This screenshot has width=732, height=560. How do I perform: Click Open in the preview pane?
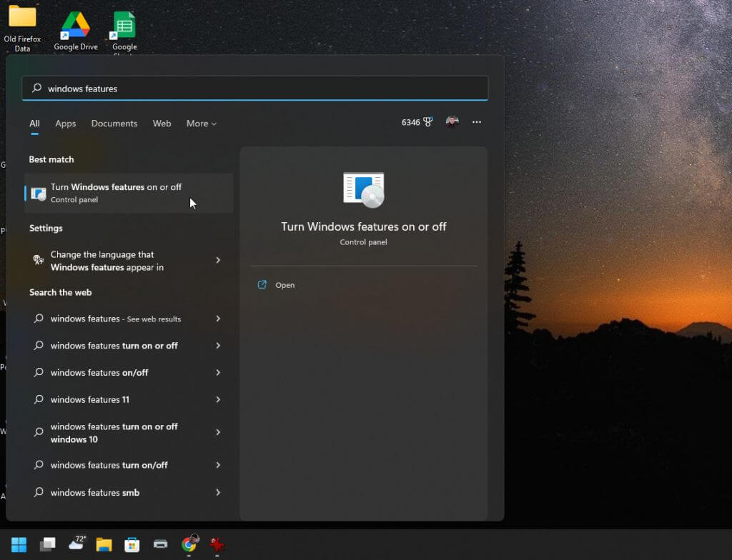[285, 285]
